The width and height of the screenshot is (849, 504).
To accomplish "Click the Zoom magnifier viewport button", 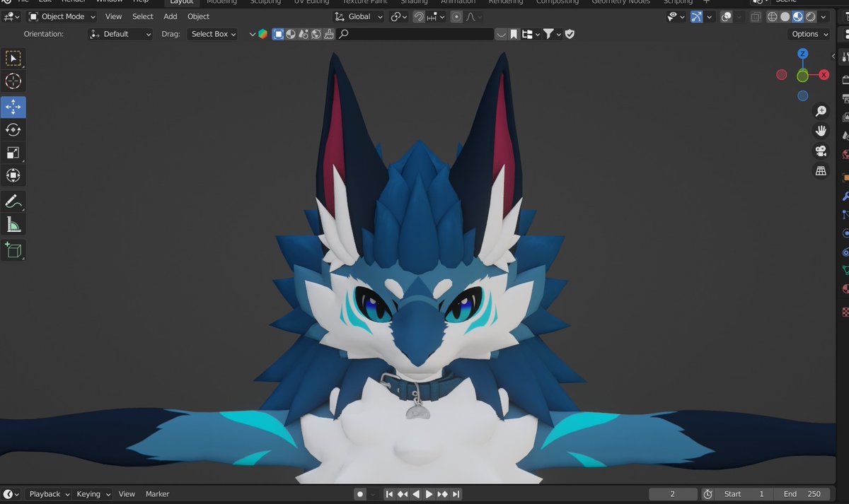I will click(821, 111).
